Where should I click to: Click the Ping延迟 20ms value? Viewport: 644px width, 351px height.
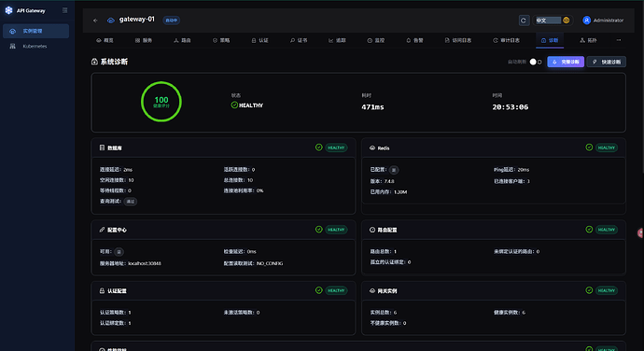pos(524,170)
